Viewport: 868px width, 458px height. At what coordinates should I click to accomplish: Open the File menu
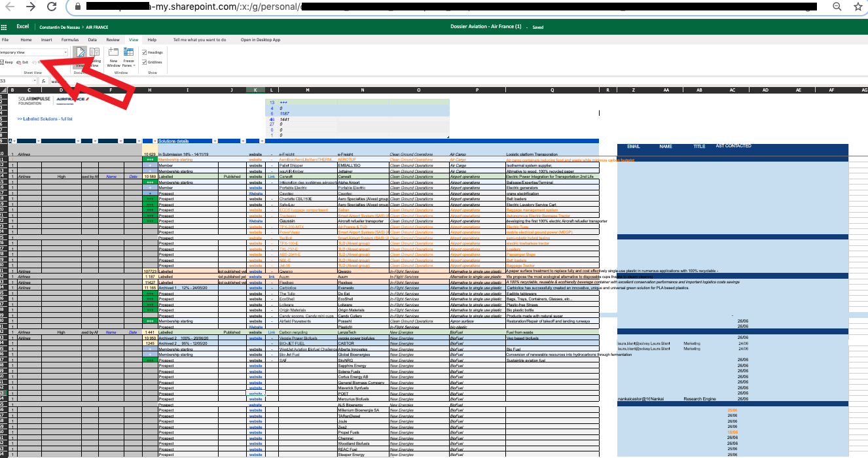point(5,40)
